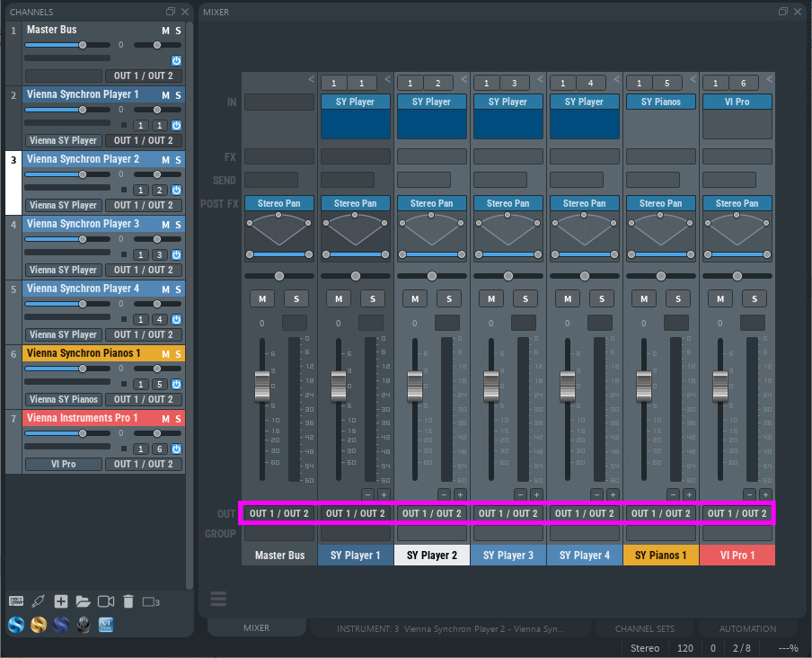Click the Master Bus volume fader handle
The height and width of the screenshot is (658, 812).
[262, 387]
